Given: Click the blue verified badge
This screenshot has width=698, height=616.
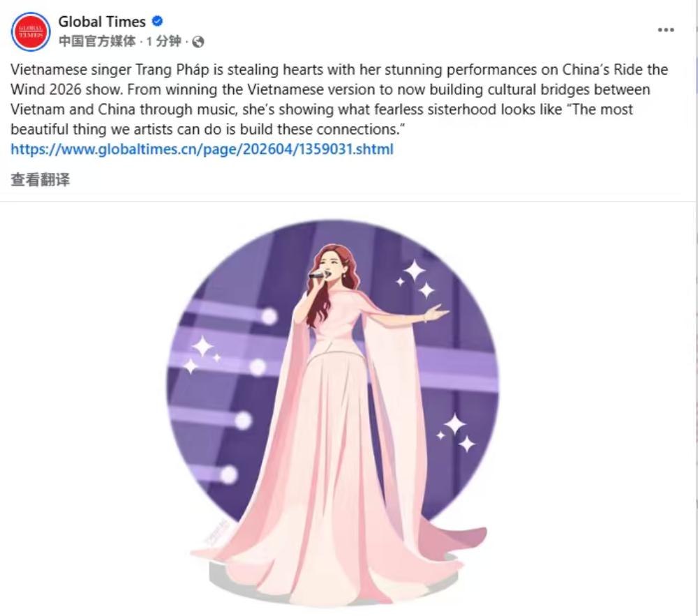Looking at the screenshot, I should 158,22.
